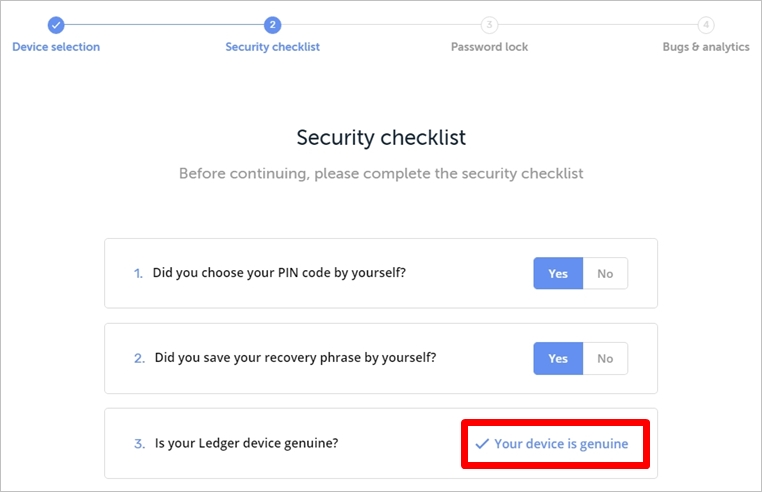Click the step 2 circle icon
This screenshot has width=762, height=492.
point(272,25)
